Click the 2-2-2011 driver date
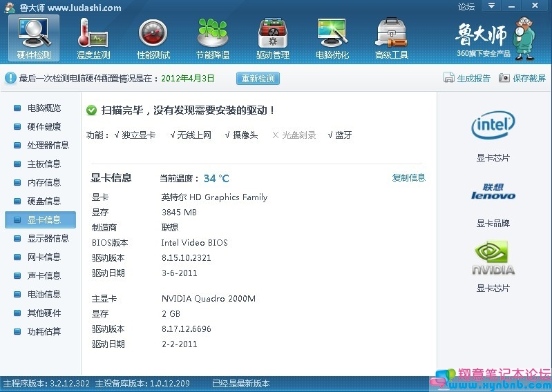The width and height of the screenshot is (552, 392). pos(180,344)
